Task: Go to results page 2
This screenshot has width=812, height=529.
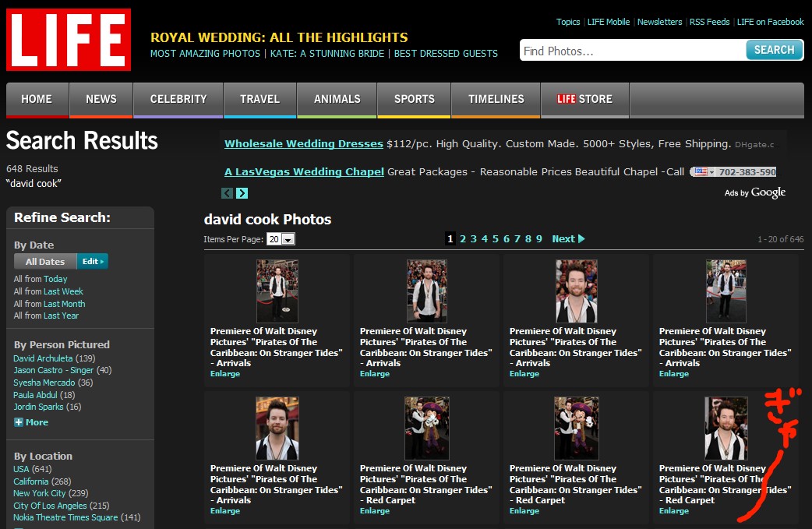Action: pyautogui.click(x=462, y=238)
